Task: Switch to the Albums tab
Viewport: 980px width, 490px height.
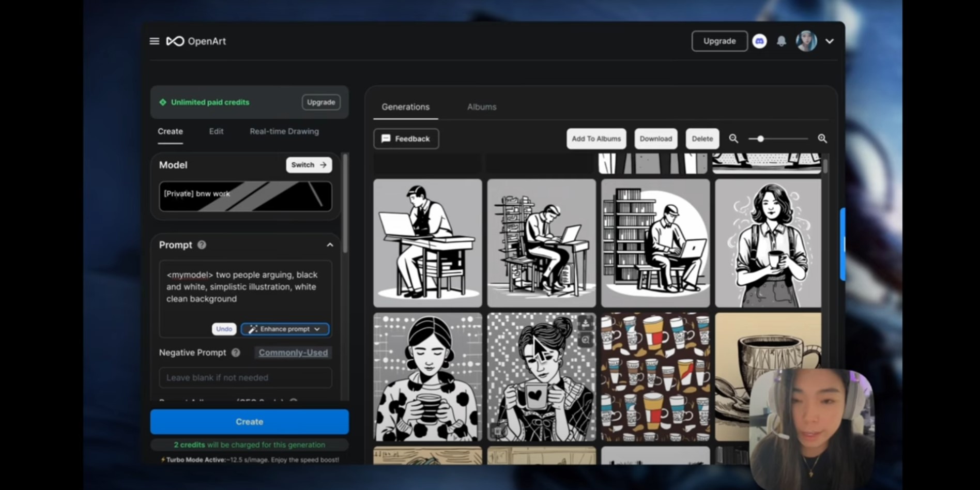Action: [x=482, y=107]
